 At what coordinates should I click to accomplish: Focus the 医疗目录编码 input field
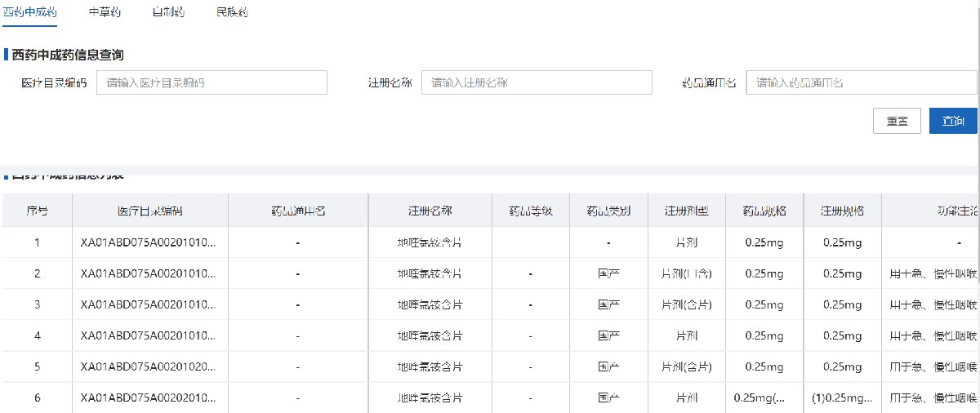(x=212, y=82)
